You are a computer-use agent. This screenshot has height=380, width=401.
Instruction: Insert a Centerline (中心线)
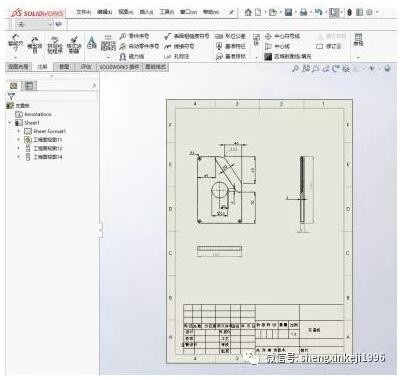pos(277,46)
